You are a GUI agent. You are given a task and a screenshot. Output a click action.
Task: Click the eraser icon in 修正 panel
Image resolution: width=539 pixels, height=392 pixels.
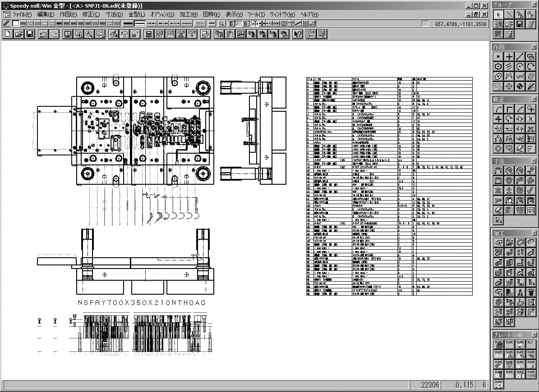coord(520,148)
